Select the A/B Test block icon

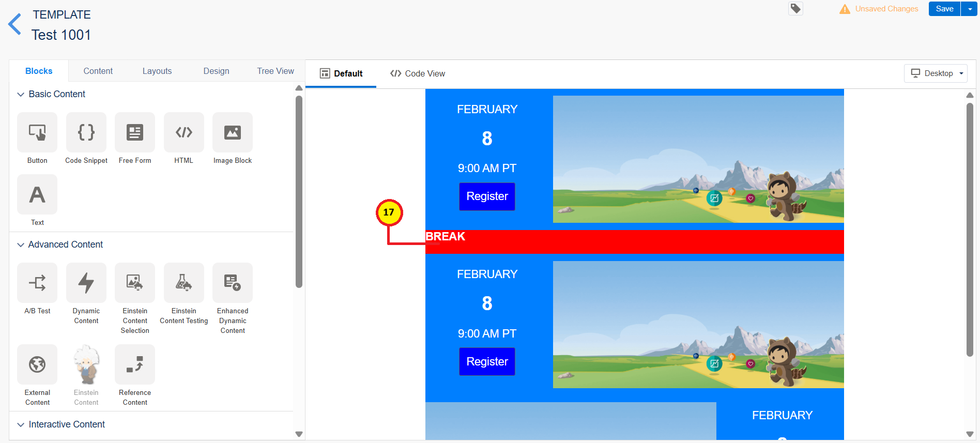(x=37, y=283)
